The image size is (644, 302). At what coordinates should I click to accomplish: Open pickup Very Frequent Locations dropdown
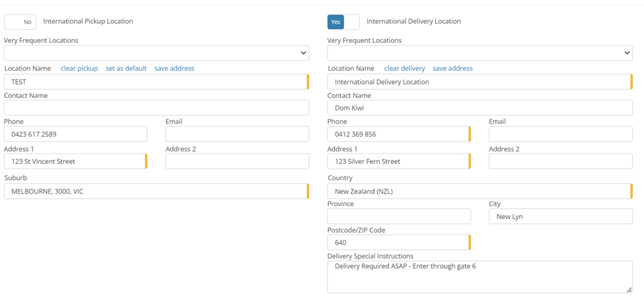click(156, 53)
